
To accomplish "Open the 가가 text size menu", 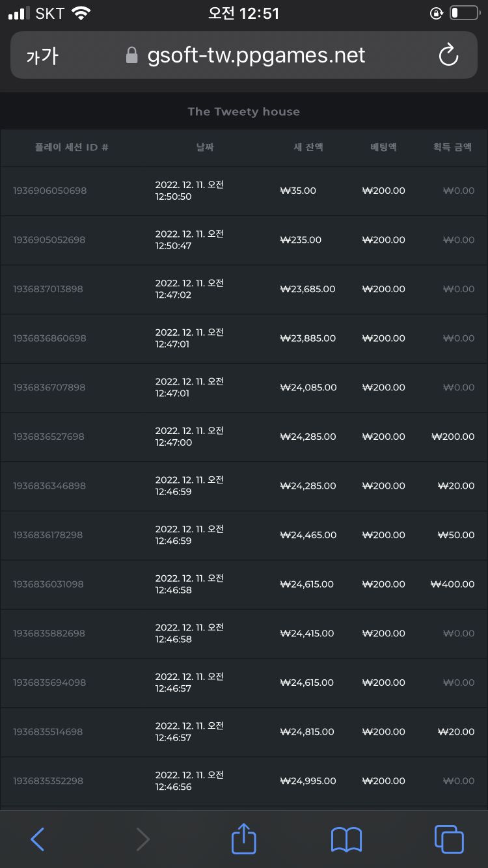I will (x=42, y=56).
